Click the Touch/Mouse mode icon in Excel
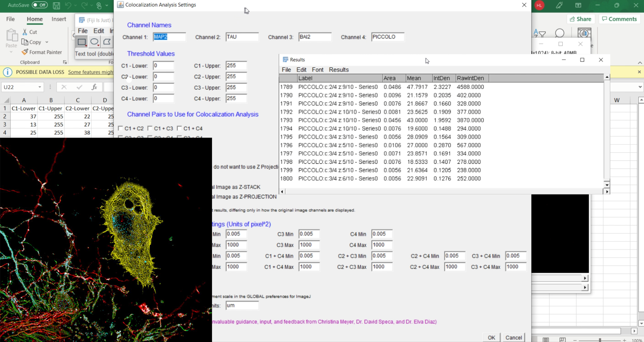 [x=99, y=5]
